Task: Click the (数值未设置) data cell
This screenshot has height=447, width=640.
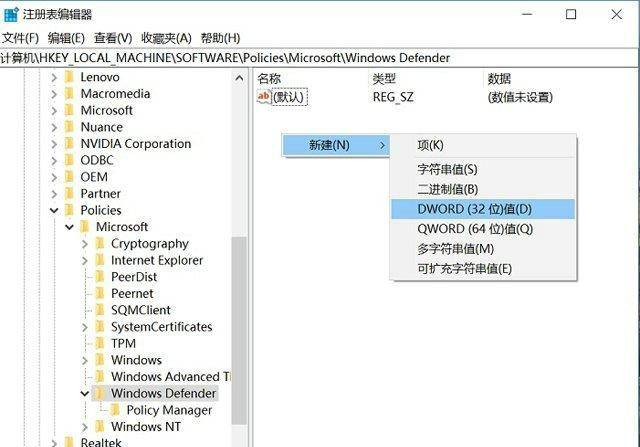Action: pyautogui.click(x=520, y=97)
